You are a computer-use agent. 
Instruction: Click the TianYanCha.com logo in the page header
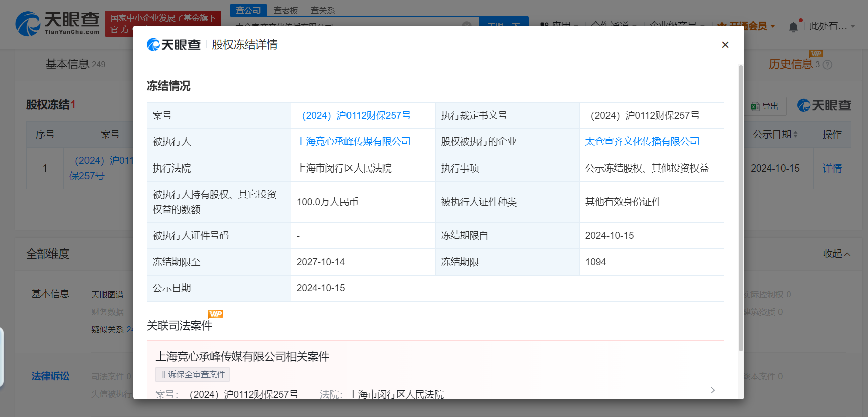point(57,24)
